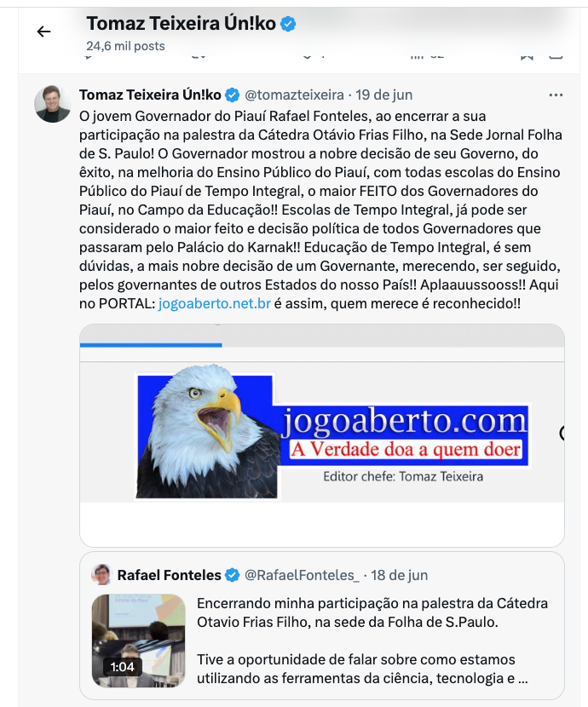Click the Rafael Fonteles name

169,575
